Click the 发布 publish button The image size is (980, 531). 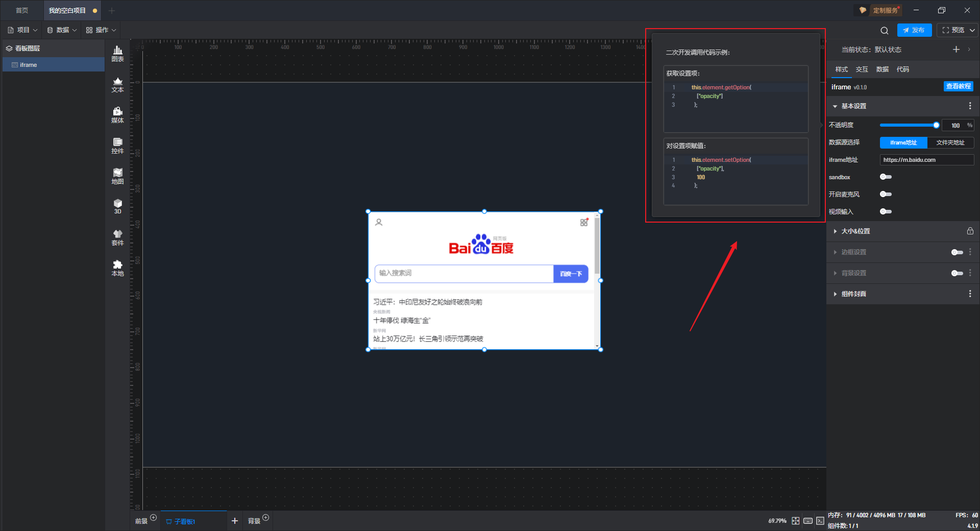914,30
